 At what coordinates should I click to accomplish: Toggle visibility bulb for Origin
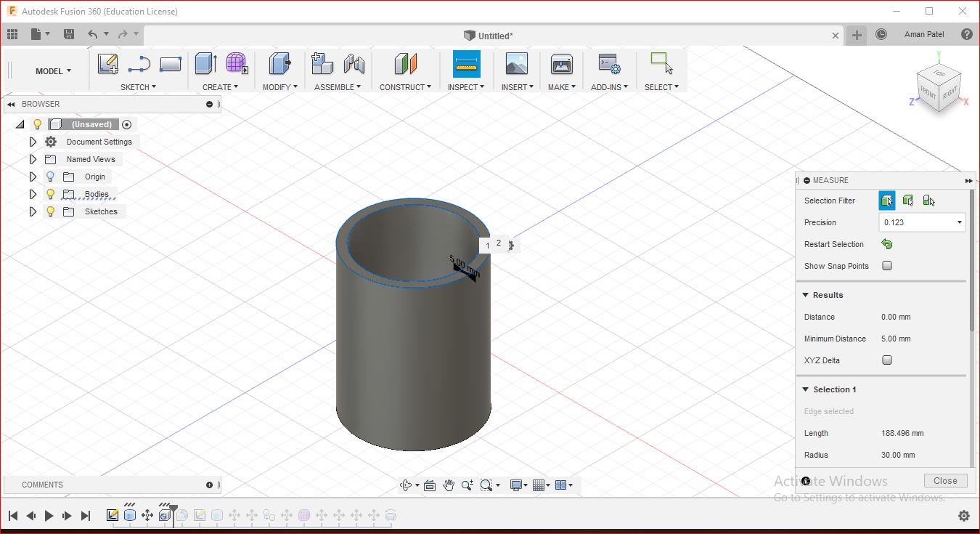click(50, 177)
